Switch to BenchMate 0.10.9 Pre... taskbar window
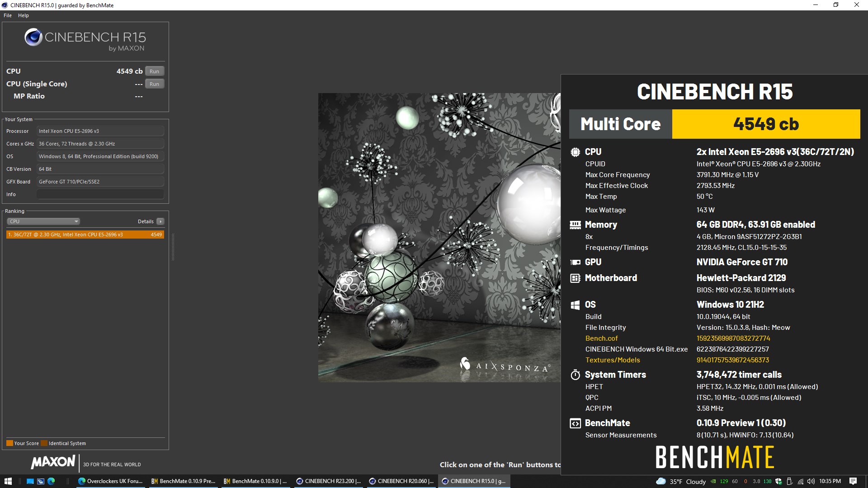Viewport: 868px width, 488px height. [184, 481]
